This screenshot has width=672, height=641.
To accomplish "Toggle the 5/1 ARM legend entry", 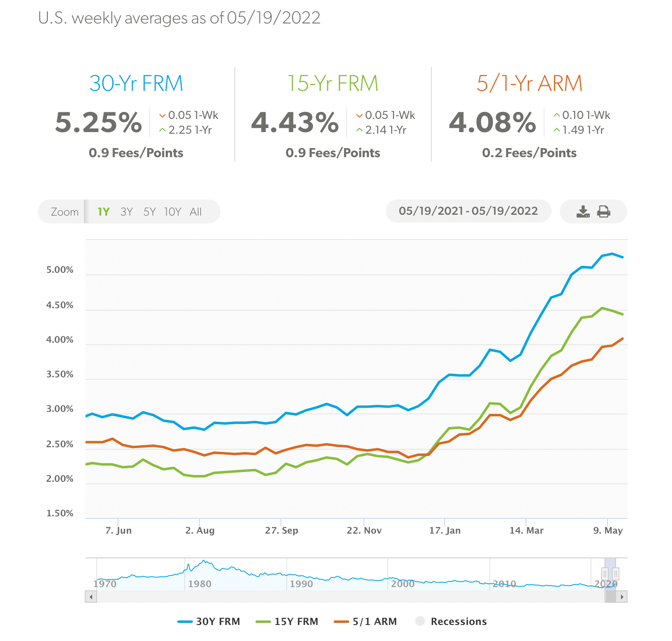I will point(366,621).
